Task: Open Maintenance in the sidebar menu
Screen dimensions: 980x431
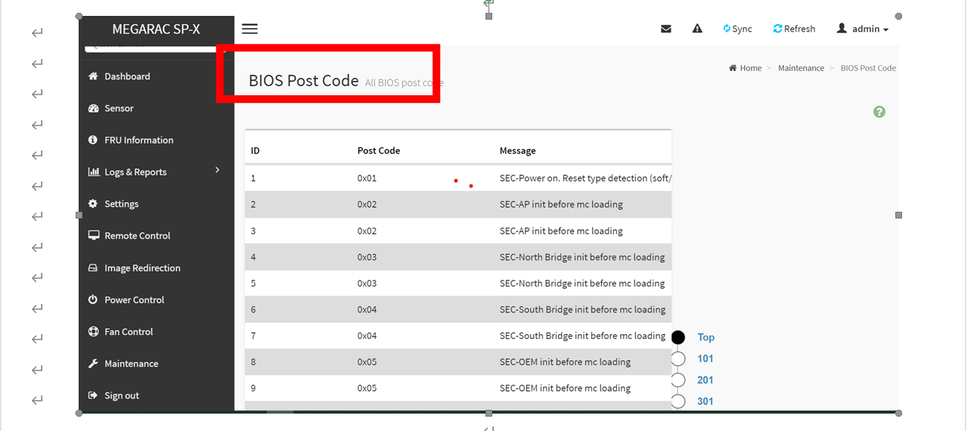Action: click(131, 364)
